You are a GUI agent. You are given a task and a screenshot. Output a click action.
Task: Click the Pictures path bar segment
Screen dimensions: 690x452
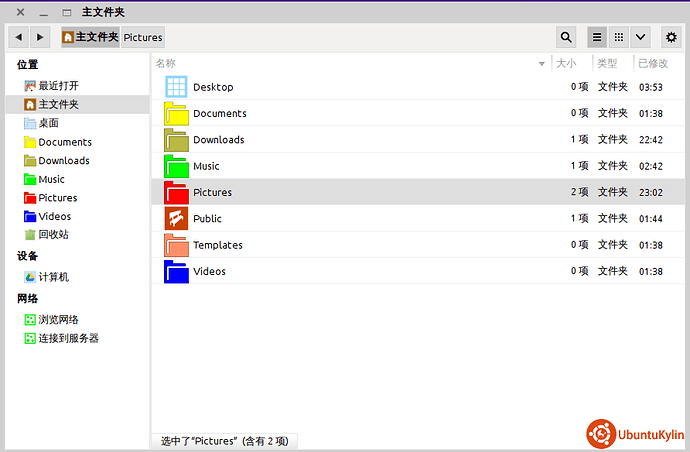coord(143,37)
